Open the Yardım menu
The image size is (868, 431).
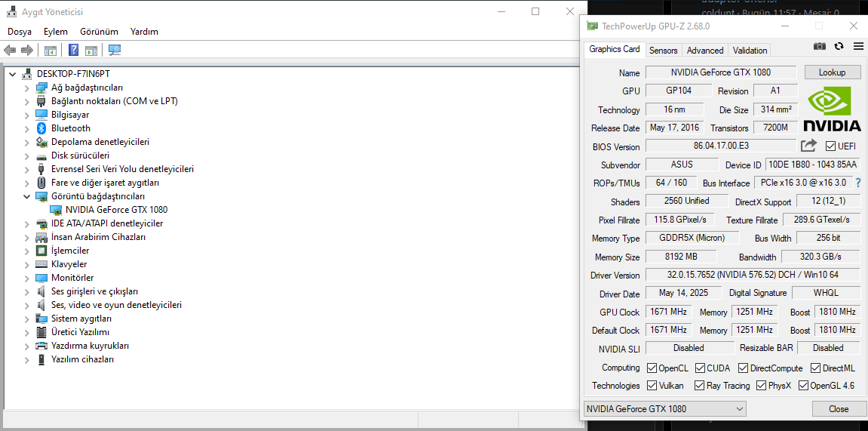(x=144, y=32)
